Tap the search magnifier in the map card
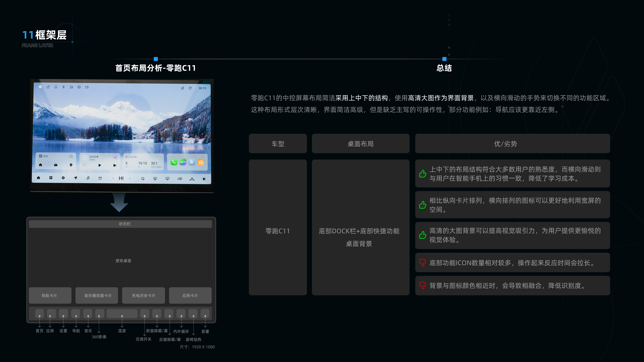Image resolution: width=644 pixels, height=362 pixels. [x=71, y=156]
